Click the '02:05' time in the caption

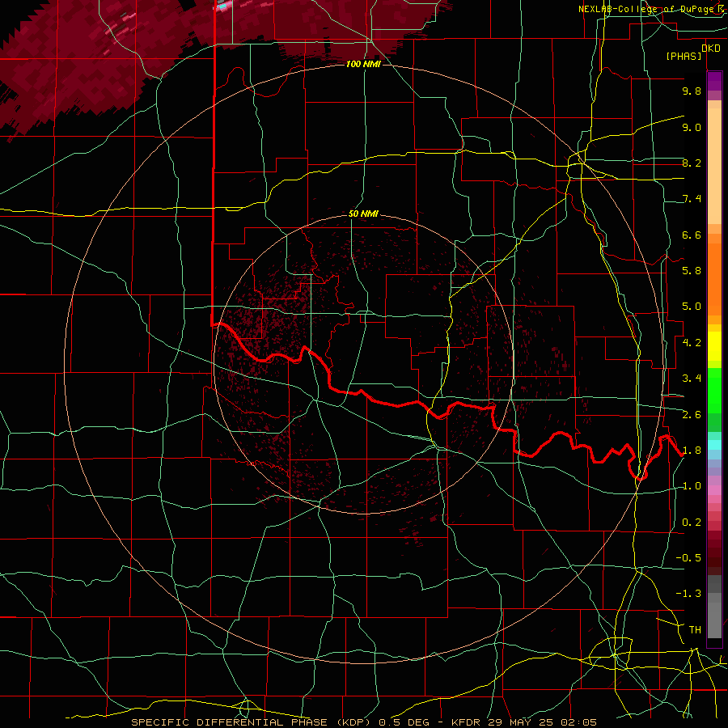(x=581, y=722)
